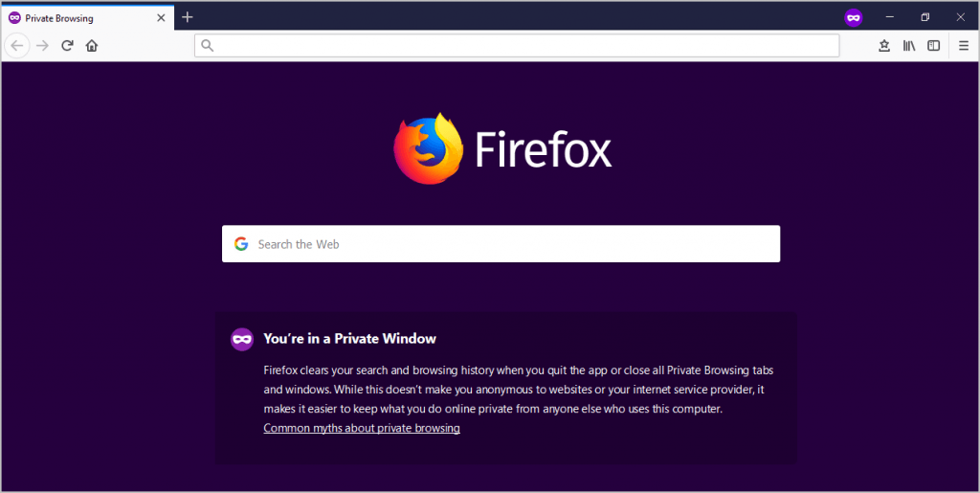Click the bookmarks menu star icon
Image resolution: width=980 pixels, height=493 pixels.
pyautogui.click(x=884, y=46)
